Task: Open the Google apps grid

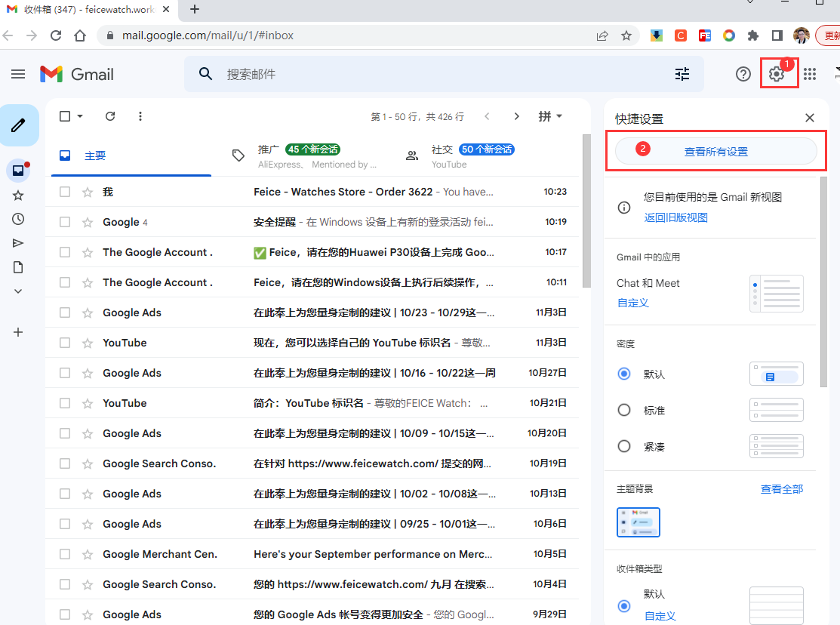Action: click(810, 74)
